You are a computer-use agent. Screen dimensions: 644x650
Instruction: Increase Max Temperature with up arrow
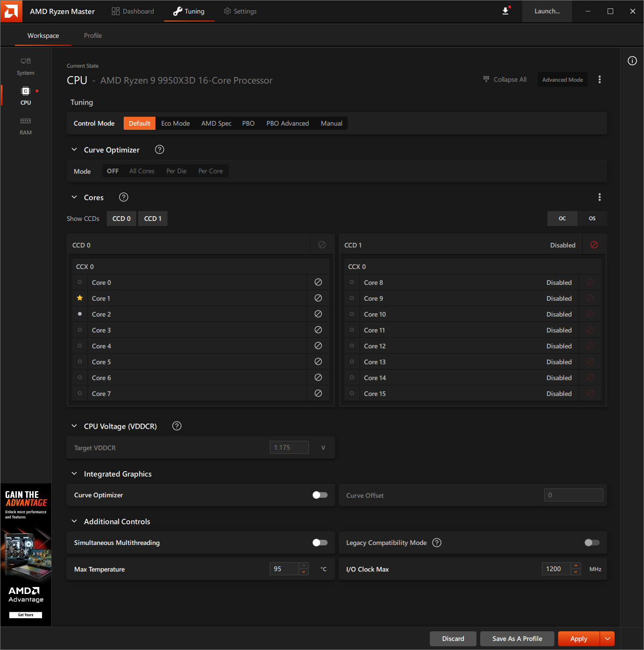pyautogui.click(x=304, y=566)
